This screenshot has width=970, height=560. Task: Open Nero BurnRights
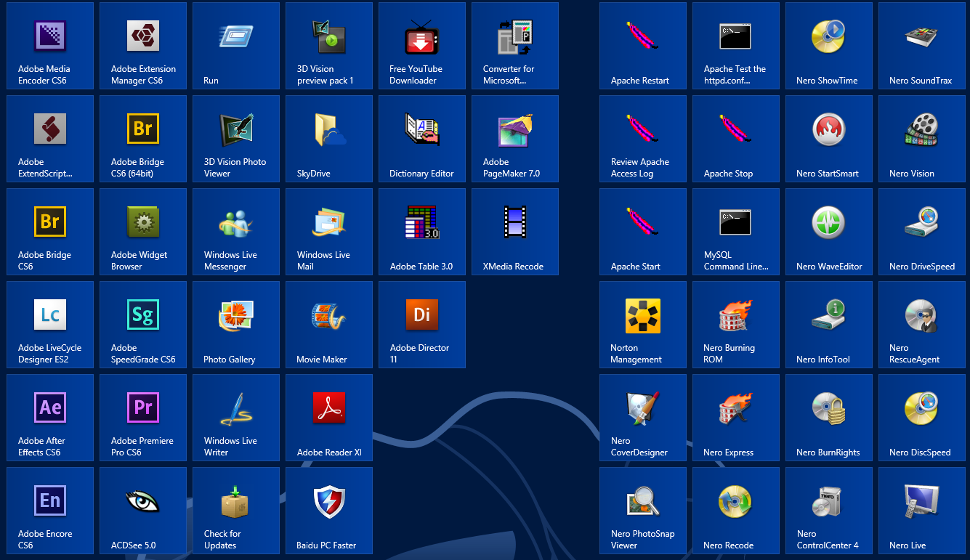tap(829, 418)
